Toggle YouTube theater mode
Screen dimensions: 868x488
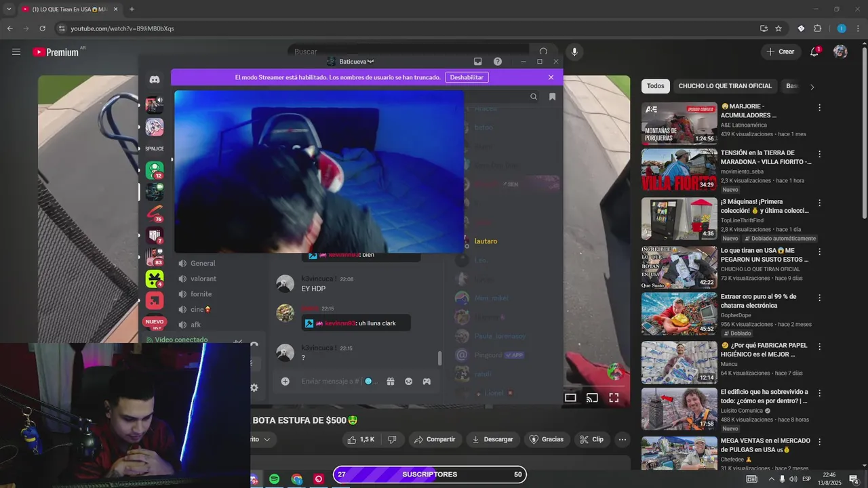tap(570, 398)
